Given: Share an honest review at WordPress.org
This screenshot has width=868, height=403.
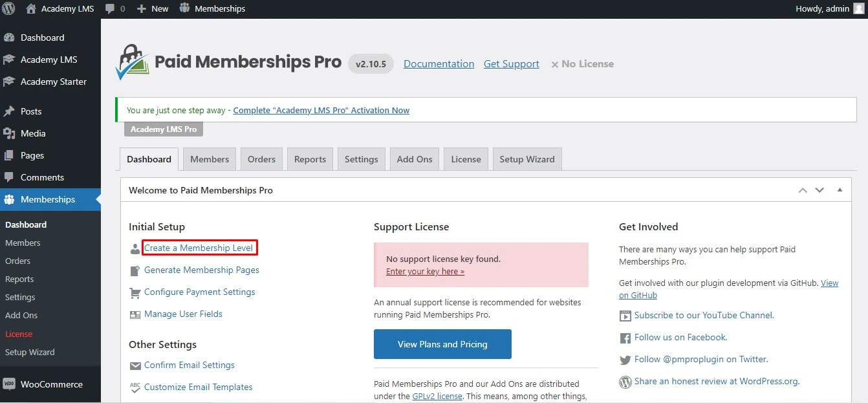Looking at the screenshot, I should point(716,381).
